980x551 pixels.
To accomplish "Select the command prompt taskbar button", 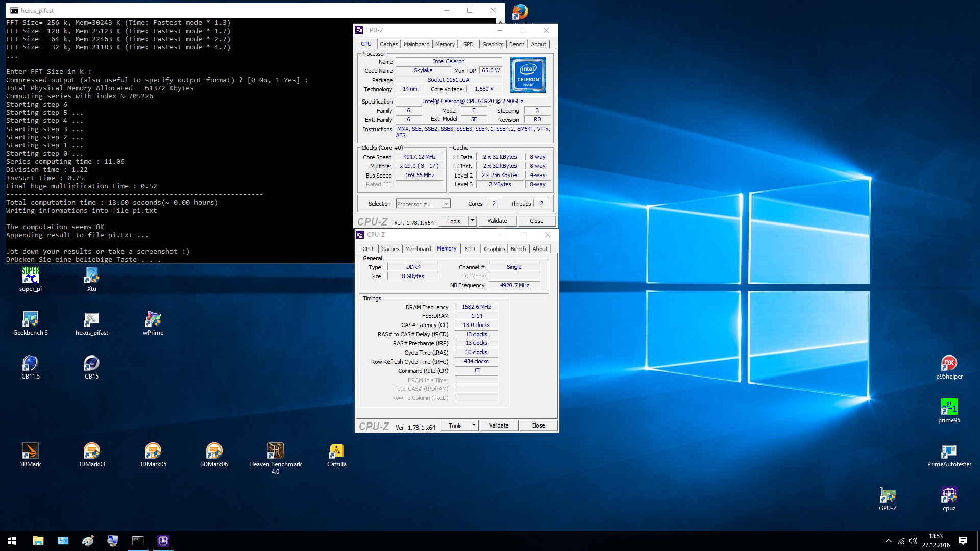I will tap(138, 541).
